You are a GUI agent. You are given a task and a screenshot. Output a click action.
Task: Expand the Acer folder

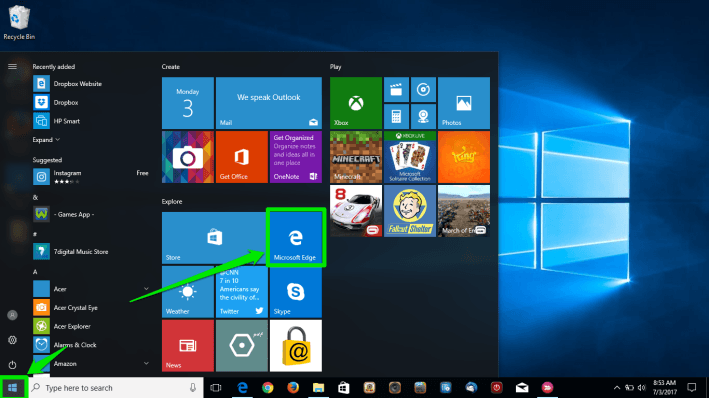tap(90, 289)
